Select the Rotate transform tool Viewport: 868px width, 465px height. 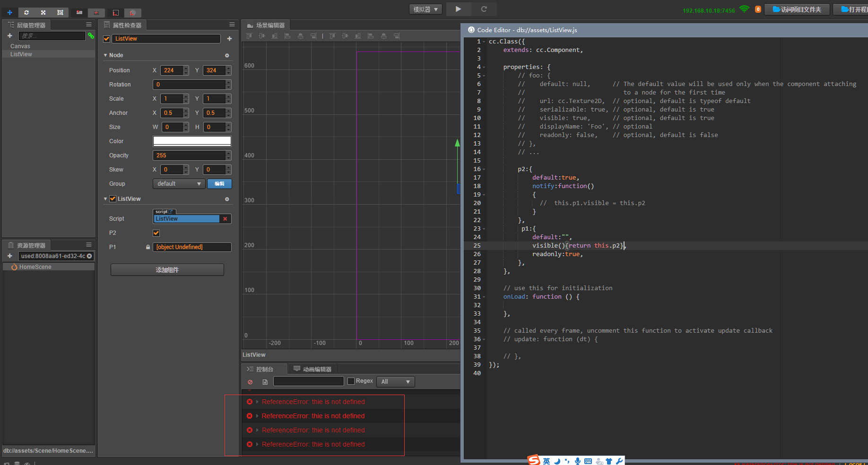(x=26, y=12)
